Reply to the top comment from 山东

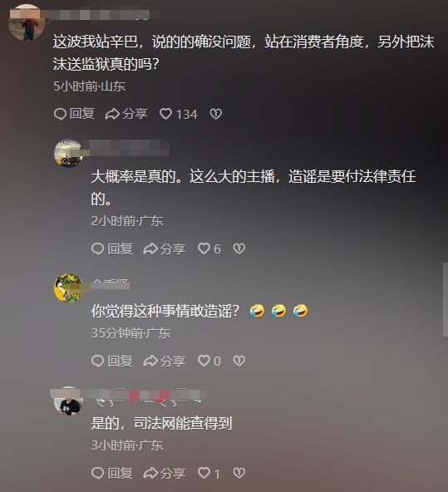click(x=74, y=114)
